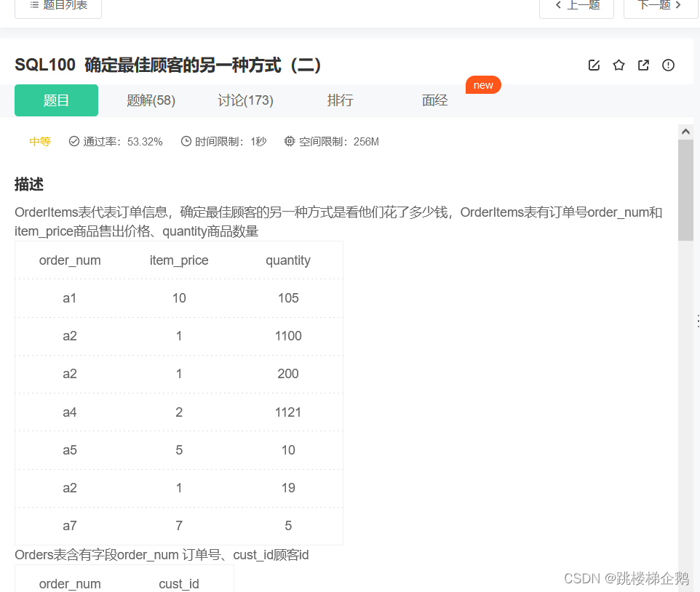This screenshot has width=700, height=592.
Task: Favorite the problem with the star icon
Action: point(619,65)
